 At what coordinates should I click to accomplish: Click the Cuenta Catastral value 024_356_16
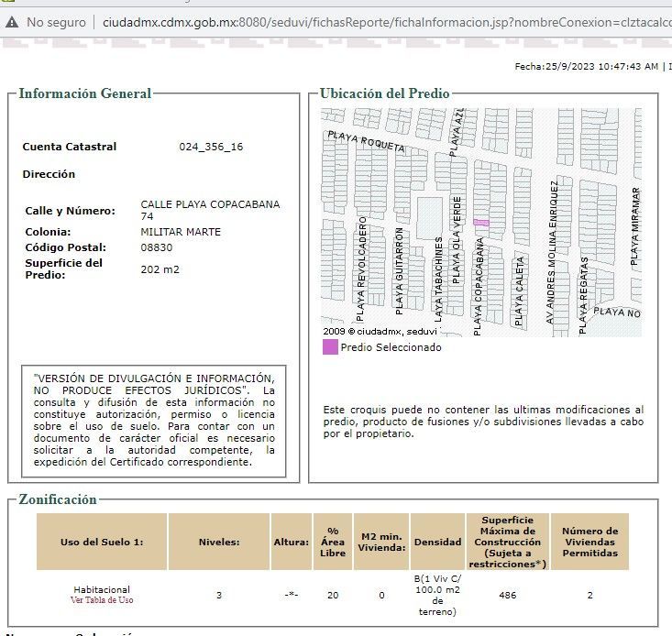pyautogui.click(x=211, y=147)
